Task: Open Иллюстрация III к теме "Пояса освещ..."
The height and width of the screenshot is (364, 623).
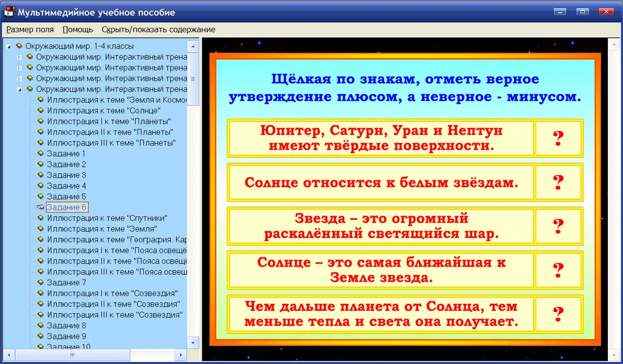Action: pos(117,272)
